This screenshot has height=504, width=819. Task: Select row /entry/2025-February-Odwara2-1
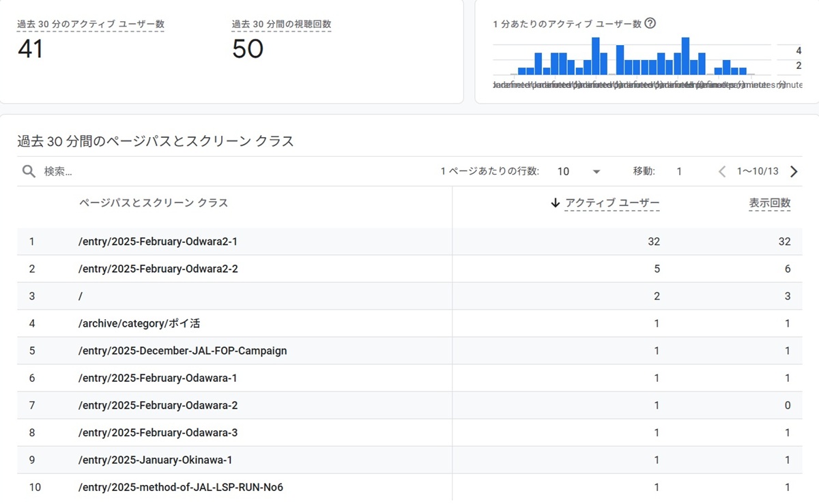point(409,241)
